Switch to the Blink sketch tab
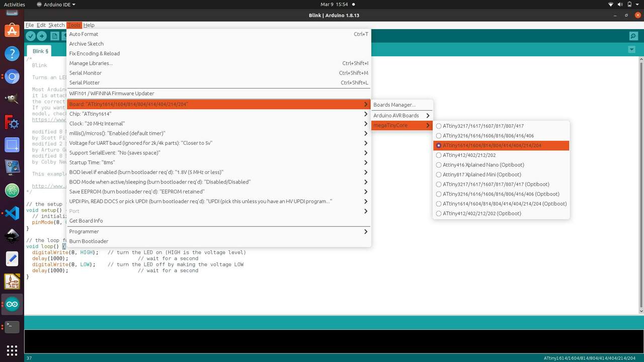Screen dimensions: 644x362 tap(40, 51)
